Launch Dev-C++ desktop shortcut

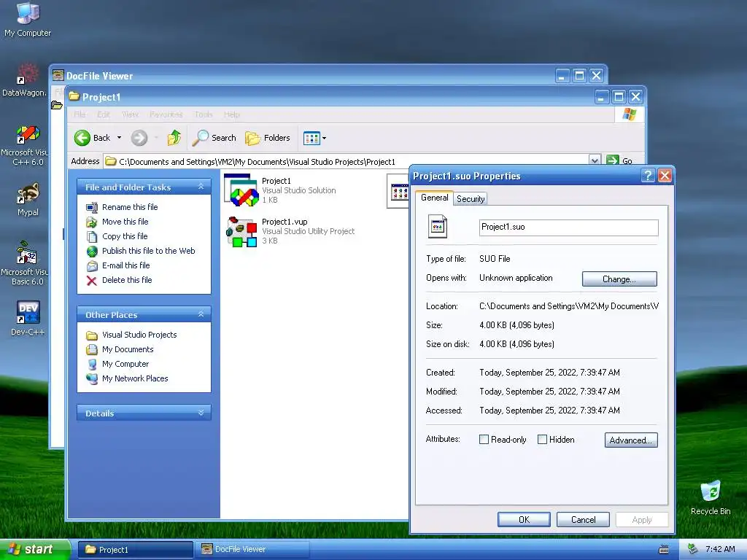pyautogui.click(x=28, y=318)
